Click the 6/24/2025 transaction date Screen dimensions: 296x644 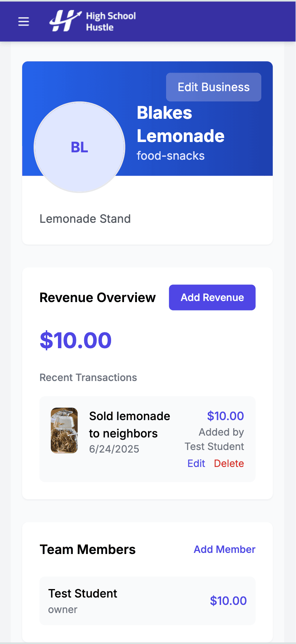[114, 449]
